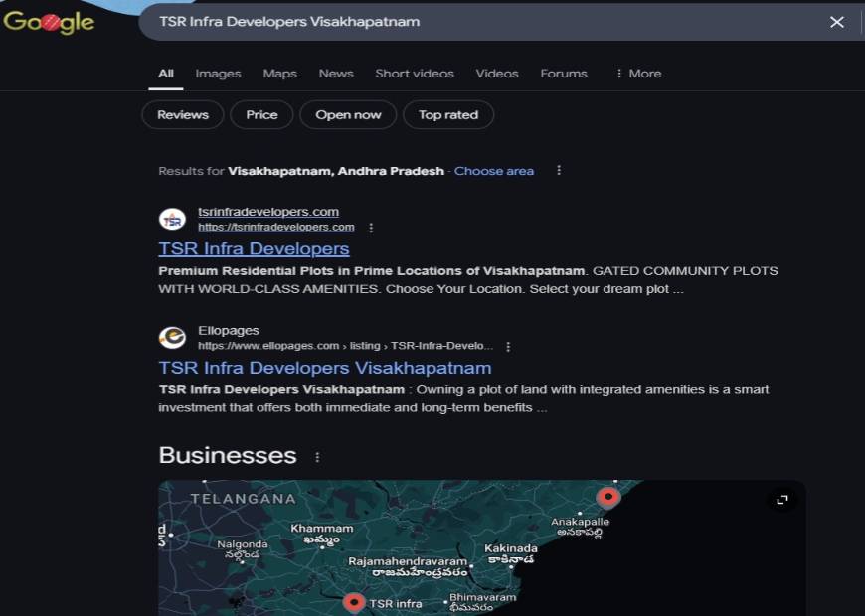Click the TSR infra map pin

tap(354, 602)
